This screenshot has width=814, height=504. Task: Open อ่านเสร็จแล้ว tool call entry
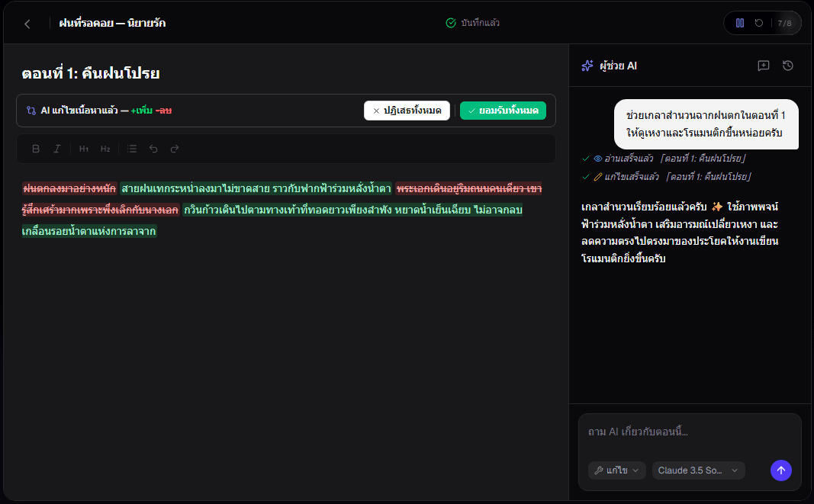[x=664, y=159]
